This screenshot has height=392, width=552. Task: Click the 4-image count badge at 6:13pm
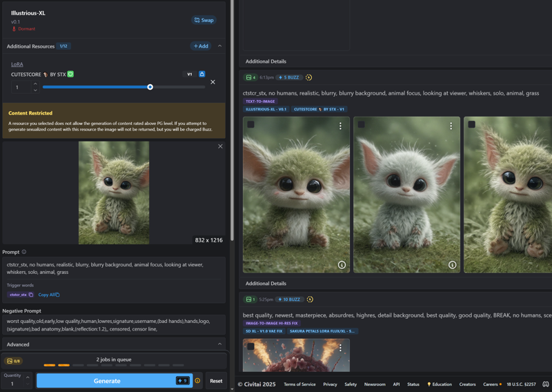250,77
